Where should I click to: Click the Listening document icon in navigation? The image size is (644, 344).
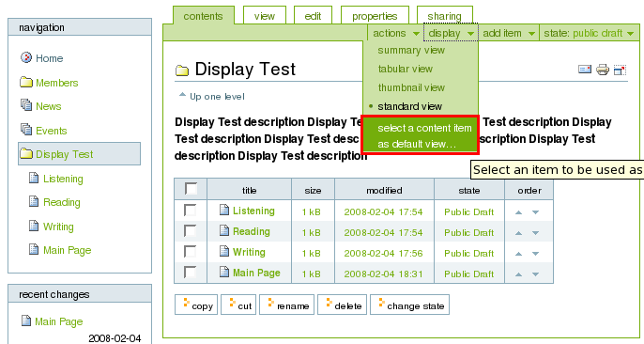(x=34, y=178)
